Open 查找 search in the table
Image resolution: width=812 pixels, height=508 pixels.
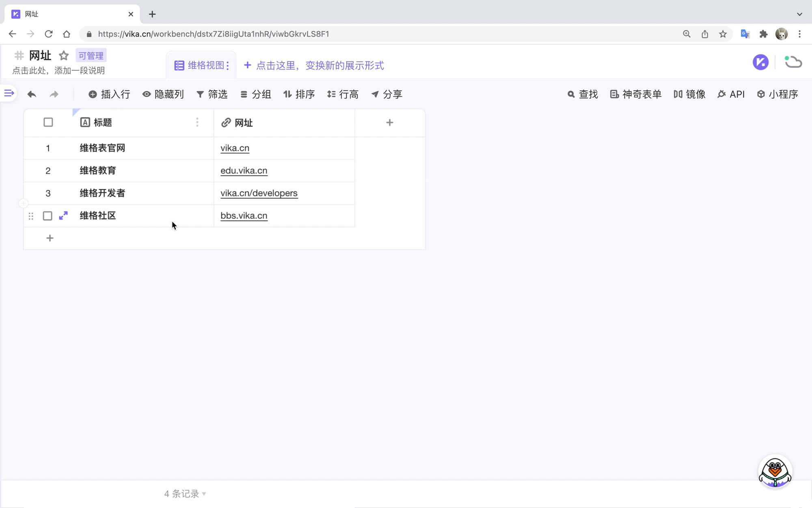point(583,94)
